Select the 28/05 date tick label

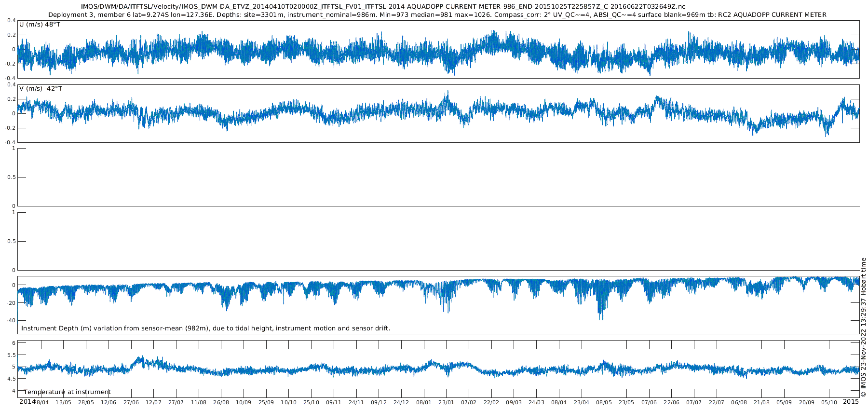pos(86,403)
